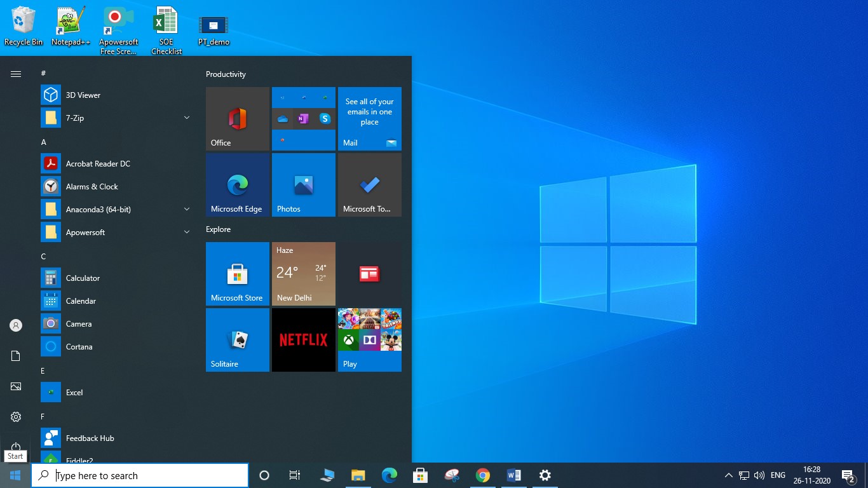868x488 pixels.
Task: Open Cortana from app list
Action: [116, 347]
